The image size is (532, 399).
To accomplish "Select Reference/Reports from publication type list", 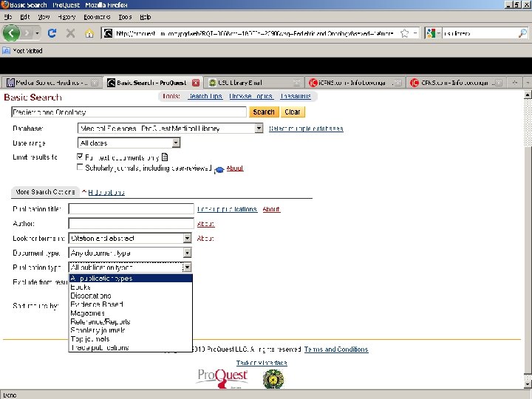I will point(131,321).
